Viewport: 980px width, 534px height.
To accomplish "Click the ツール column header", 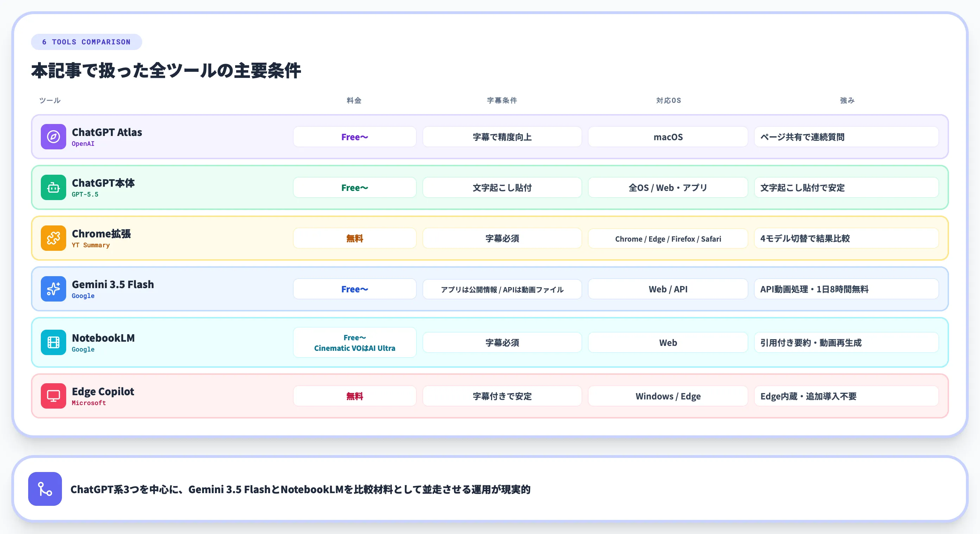I will coord(50,100).
